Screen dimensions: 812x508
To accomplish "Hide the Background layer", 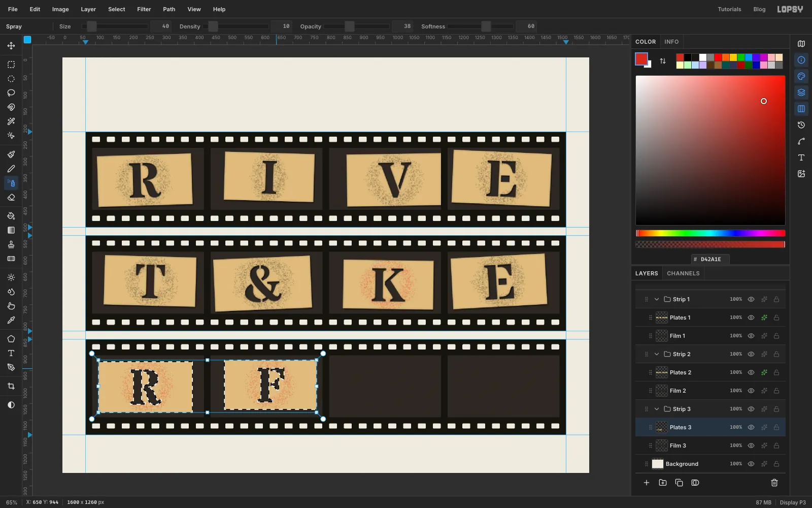I will click(751, 464).
